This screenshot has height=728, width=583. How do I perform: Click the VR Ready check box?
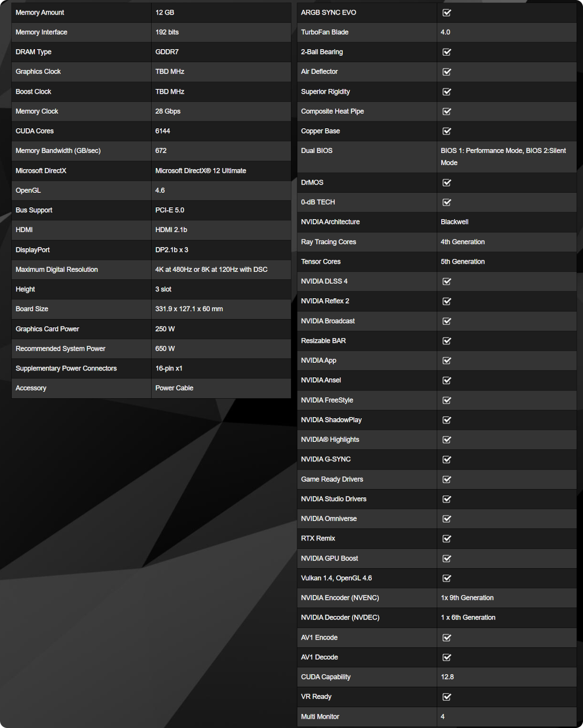tap(446, 697)
